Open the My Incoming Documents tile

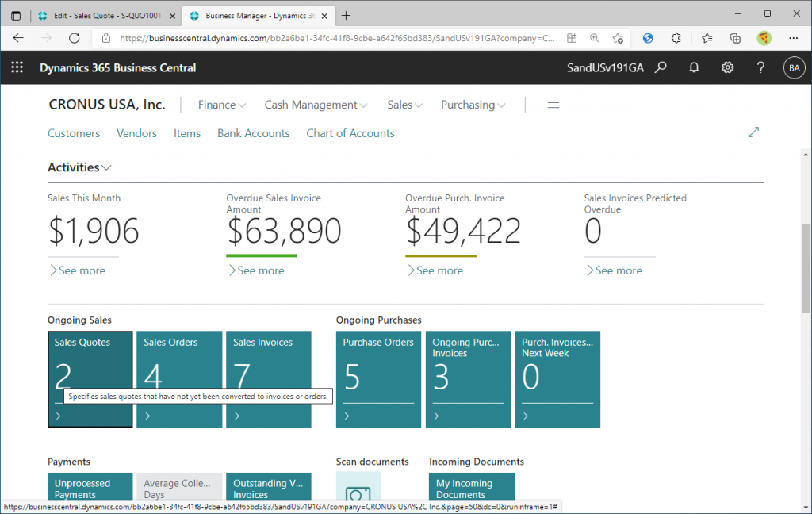pos(472,487)
